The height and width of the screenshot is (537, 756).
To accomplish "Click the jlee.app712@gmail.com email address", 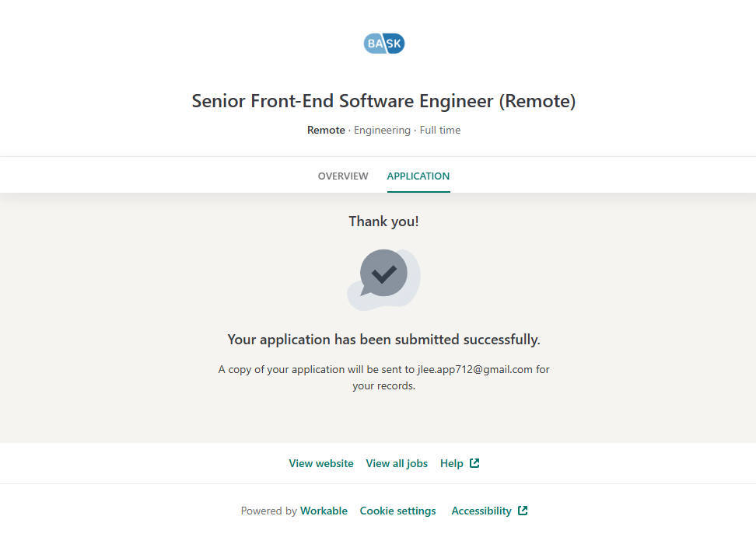I will [474, 369].
